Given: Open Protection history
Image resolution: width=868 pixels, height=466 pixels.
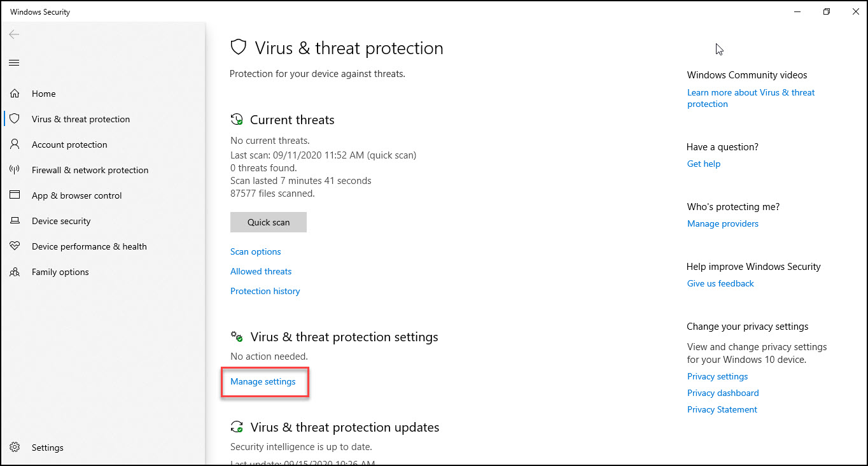Looking at the screenshot, I should point(265,291).
